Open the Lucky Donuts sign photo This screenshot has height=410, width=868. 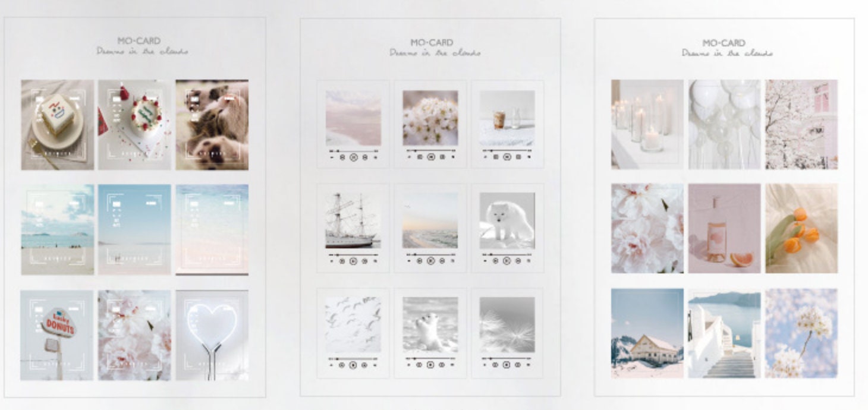tap(57, 335)
